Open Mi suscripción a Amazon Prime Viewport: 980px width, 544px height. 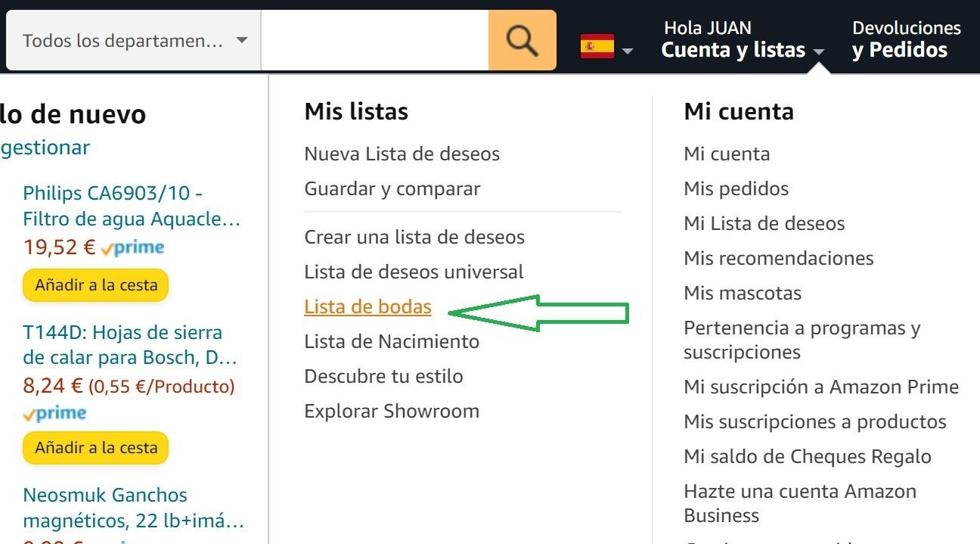pyautogui.click(x=821, y=387)
